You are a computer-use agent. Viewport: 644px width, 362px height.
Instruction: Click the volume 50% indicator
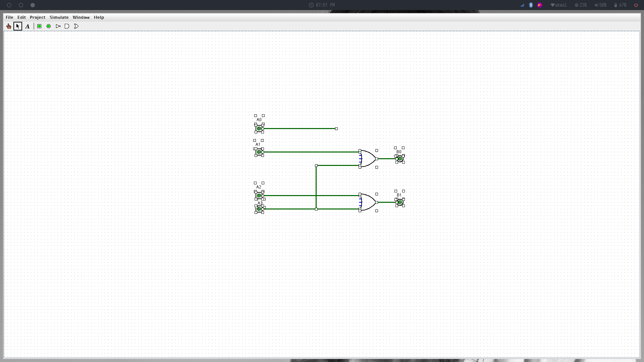tap(600, 5)
